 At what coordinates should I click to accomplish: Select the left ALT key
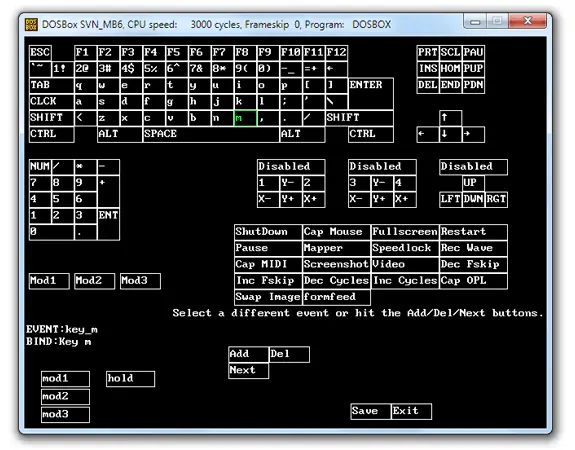point(120,134)
